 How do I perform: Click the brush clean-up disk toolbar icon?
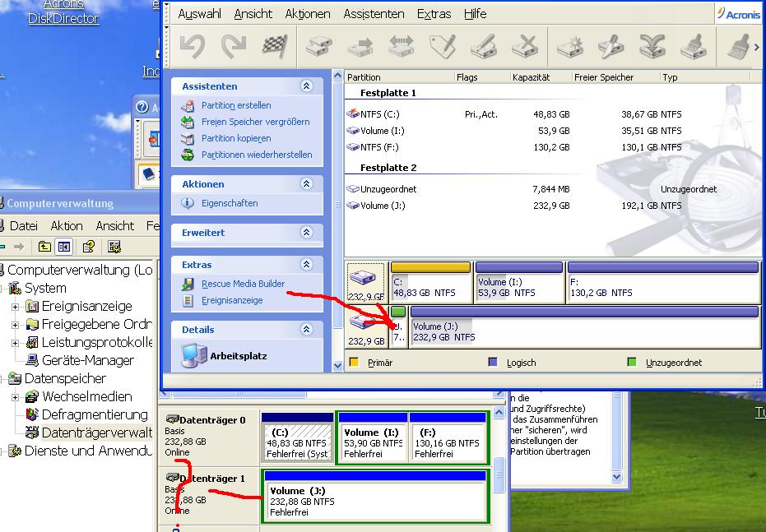tap(694, 46)
